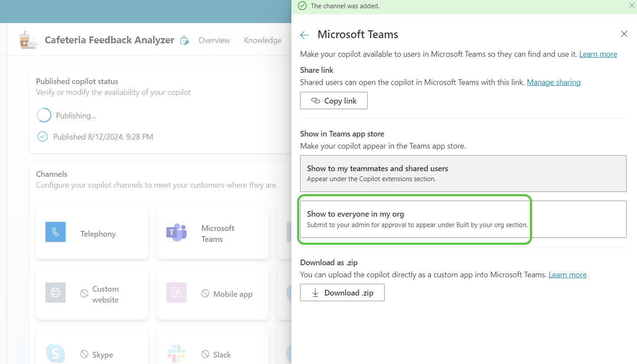Open Learn more link under Download as .zip

[x=567, y=275]
